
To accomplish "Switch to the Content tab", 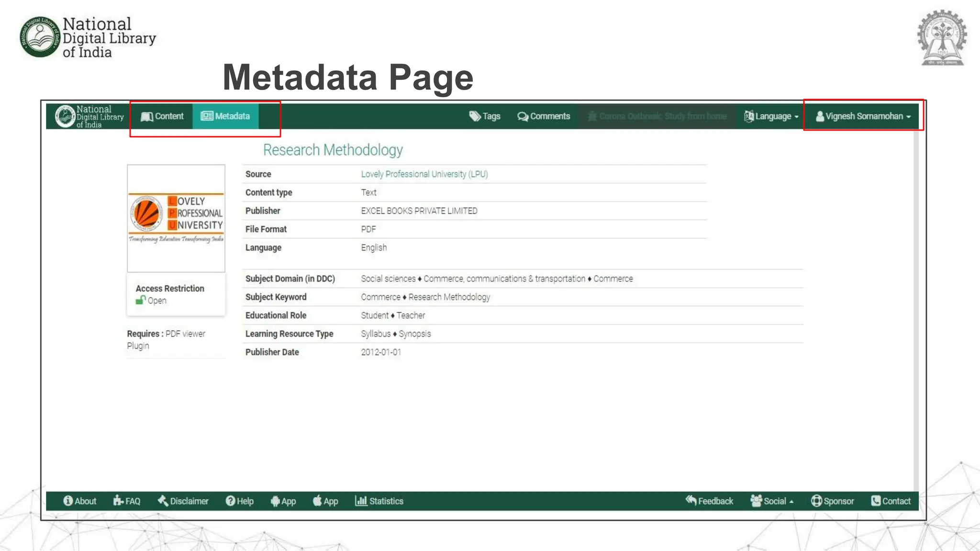I will coord(162,116).
